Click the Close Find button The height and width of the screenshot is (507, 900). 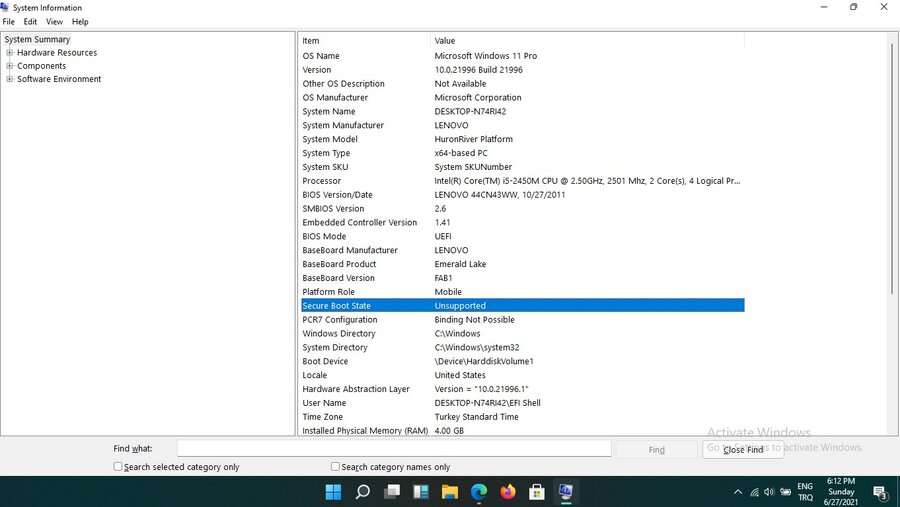pyautogui.click(x=743, y=450)
